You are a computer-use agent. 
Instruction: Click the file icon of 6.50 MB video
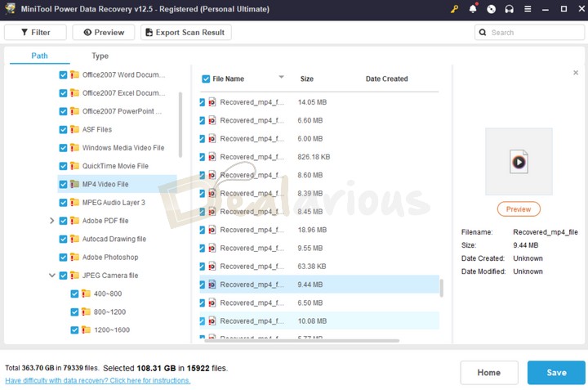(x=212, y=303)
